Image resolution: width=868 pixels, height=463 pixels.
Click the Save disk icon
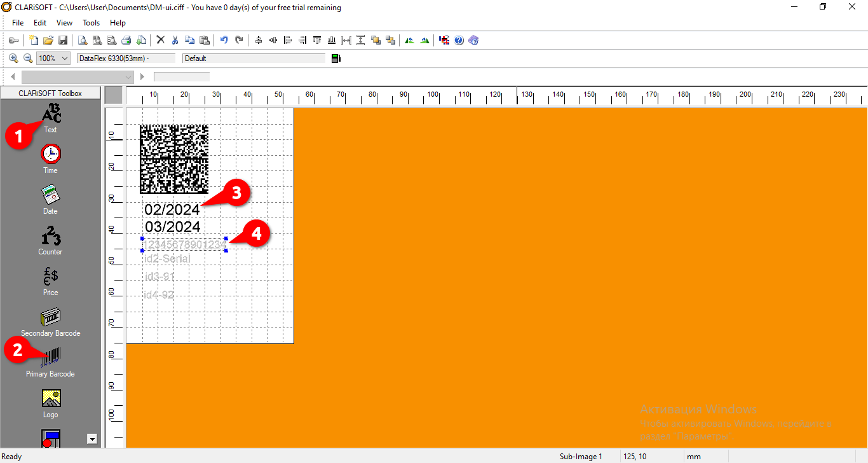click(63, 40)
